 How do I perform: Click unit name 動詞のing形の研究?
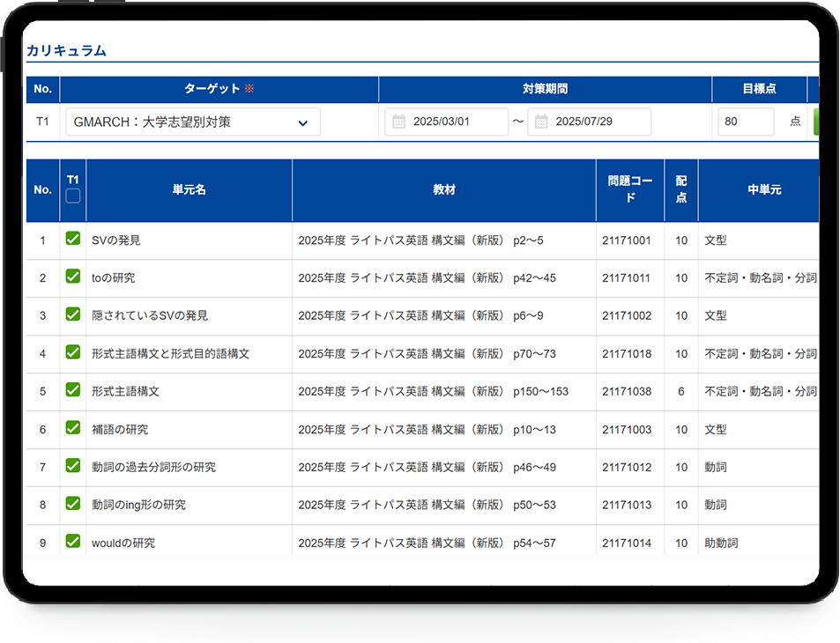pyautogui.click(x=138, y=506)
